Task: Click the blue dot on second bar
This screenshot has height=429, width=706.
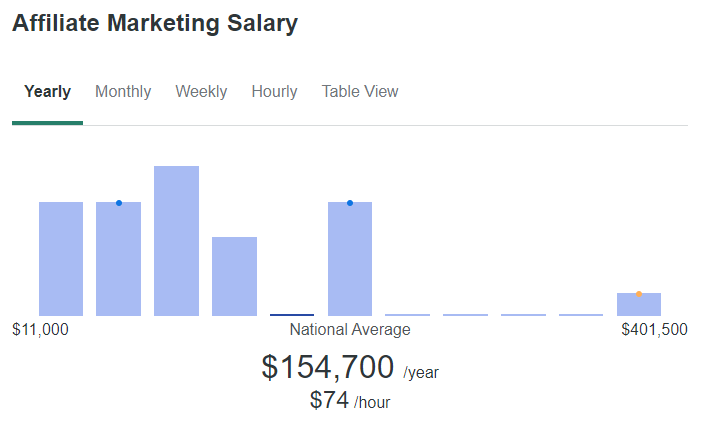Action: pos(119,203)
